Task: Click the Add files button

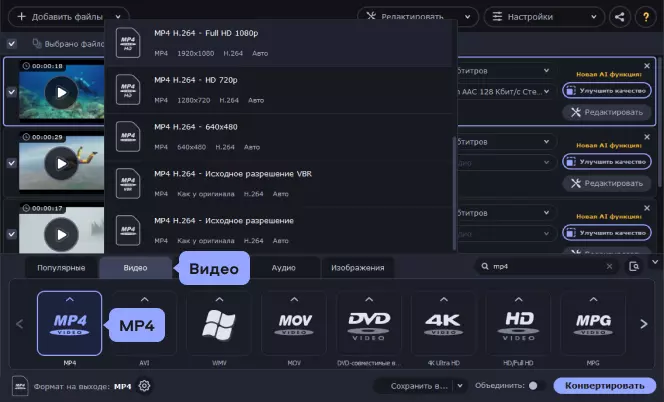Action: coord(61,17)
